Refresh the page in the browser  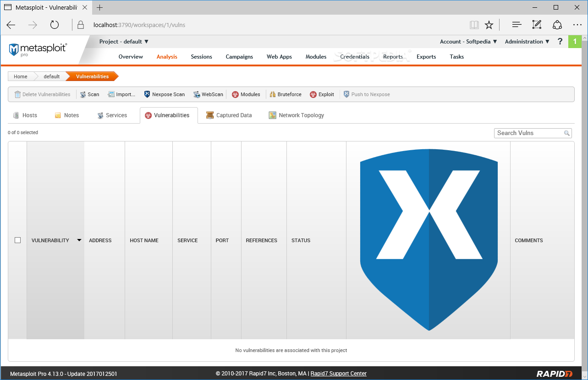click(x=55, y=25)
